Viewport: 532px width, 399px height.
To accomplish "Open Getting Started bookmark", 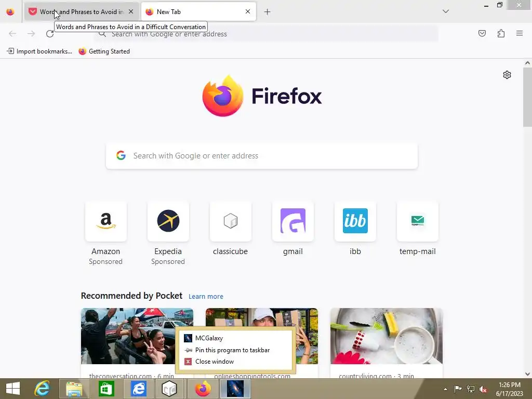I will click(x=104, y=51).
